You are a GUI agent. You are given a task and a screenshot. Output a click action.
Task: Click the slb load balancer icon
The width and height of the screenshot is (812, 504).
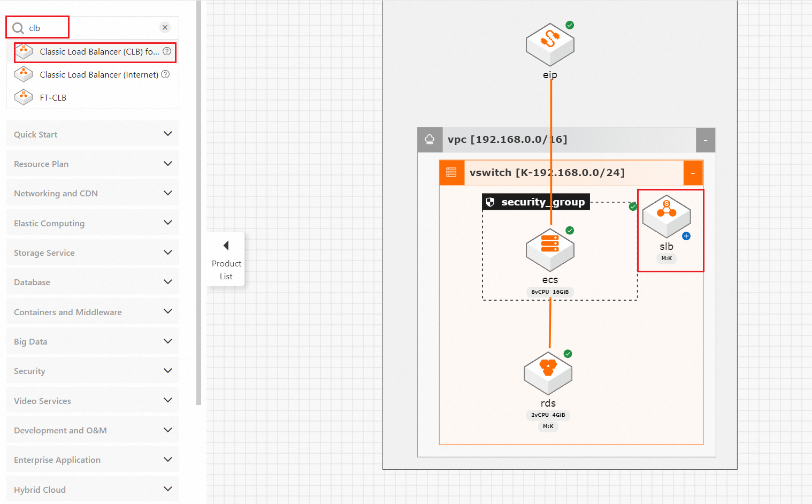(x=667, y=216)
